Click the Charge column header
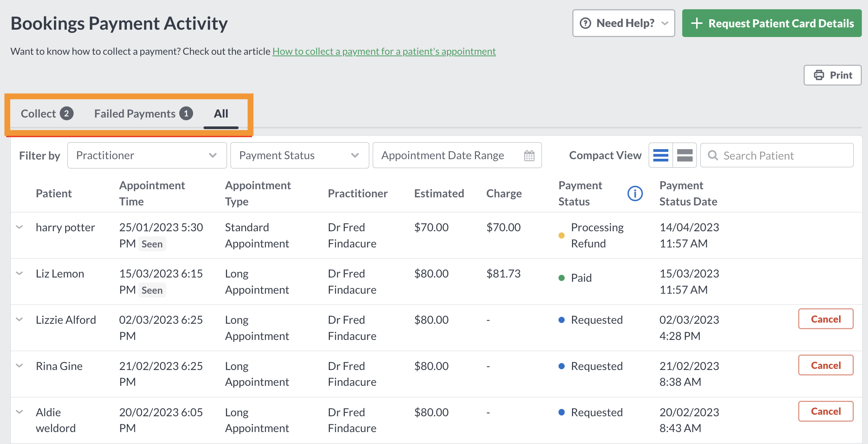This screenshot has height=444, width=868. coord(504,193)
